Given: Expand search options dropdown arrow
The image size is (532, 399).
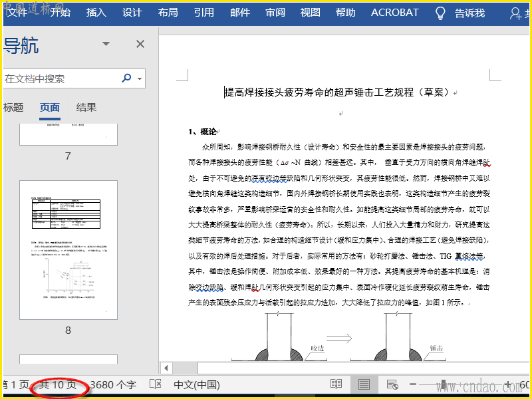Looking at the screenshot, I should point(140,78).
